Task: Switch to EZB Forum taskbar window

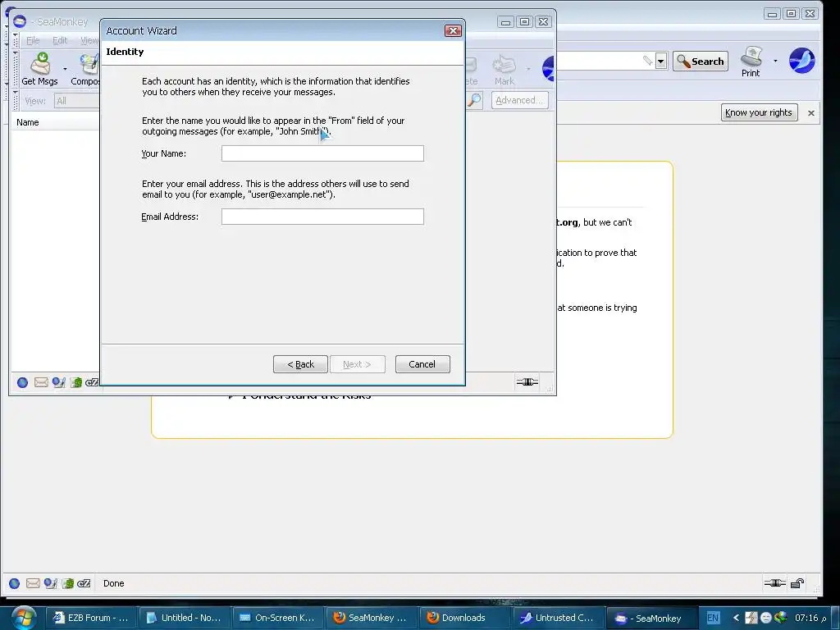Action: point(92,618)
